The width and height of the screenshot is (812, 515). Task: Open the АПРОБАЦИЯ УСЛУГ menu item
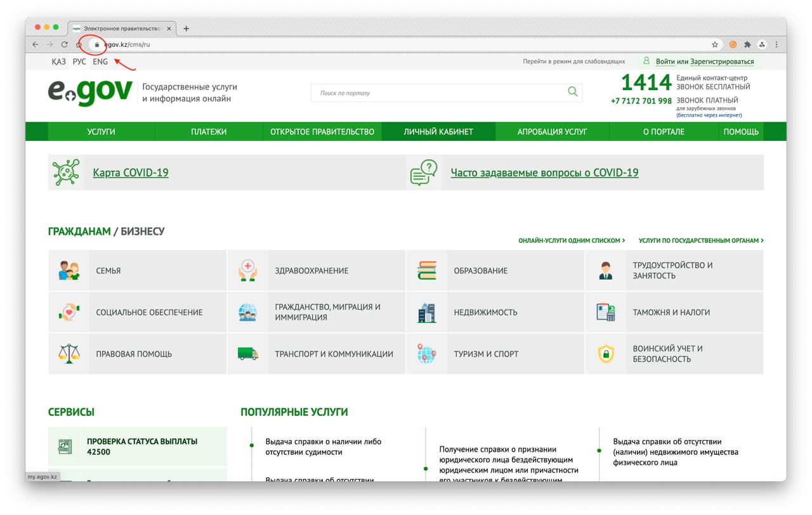[x=552, y=131]
